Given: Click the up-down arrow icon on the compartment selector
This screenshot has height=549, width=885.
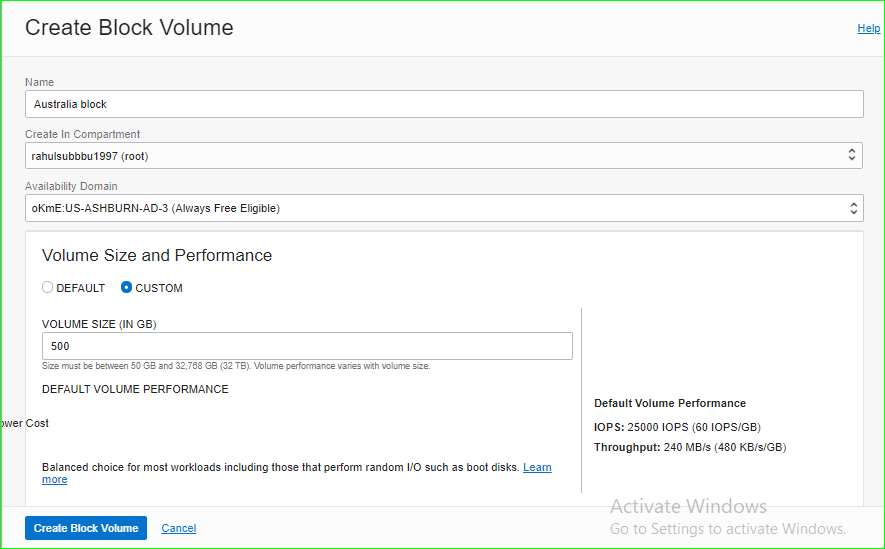Looking at the screenshot, I should pyautogui.click(x=852, y=155).
